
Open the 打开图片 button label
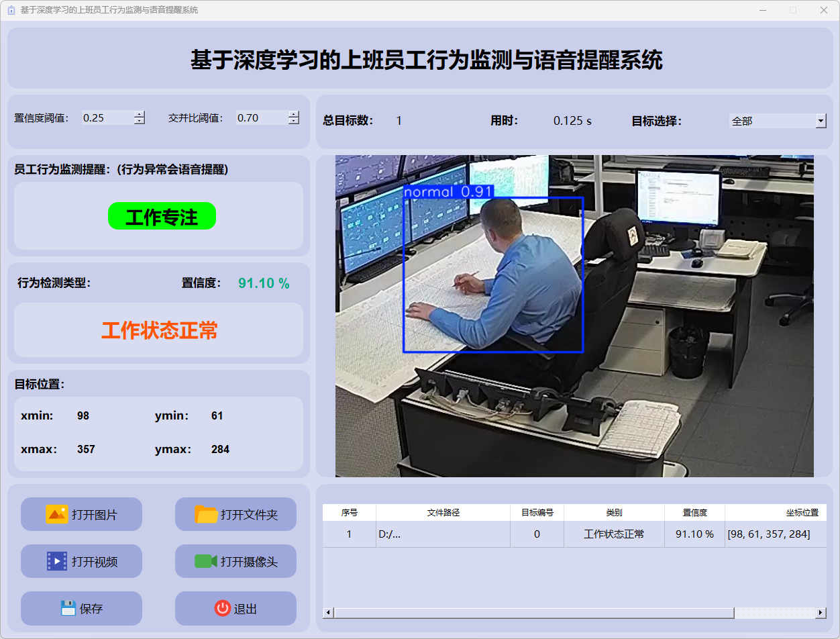(x=95, y=515)
